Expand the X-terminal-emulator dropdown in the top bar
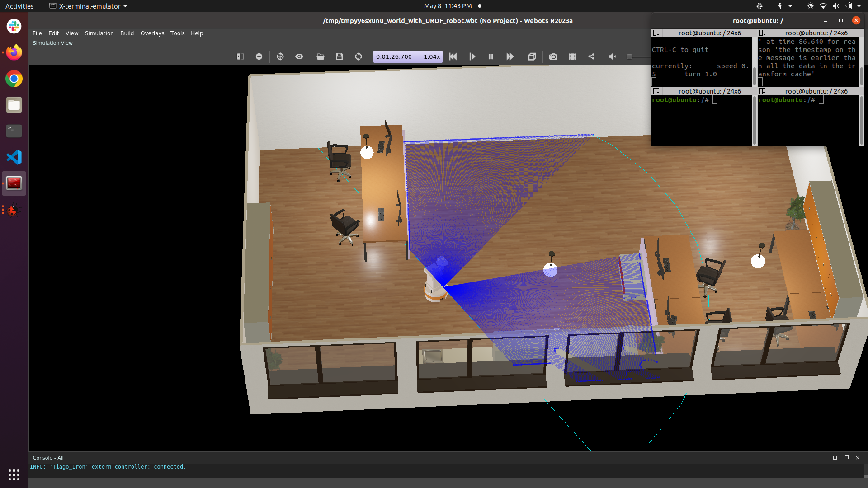The image size is (868, 488). click(88, 6)
